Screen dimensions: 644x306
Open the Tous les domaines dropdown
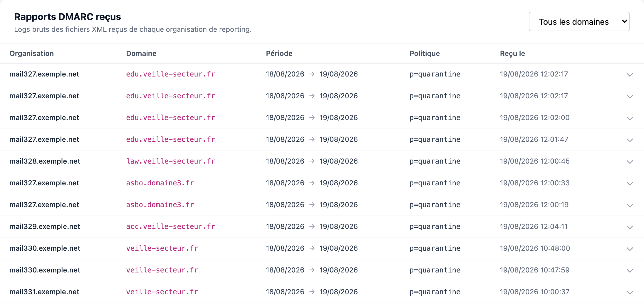579,21
